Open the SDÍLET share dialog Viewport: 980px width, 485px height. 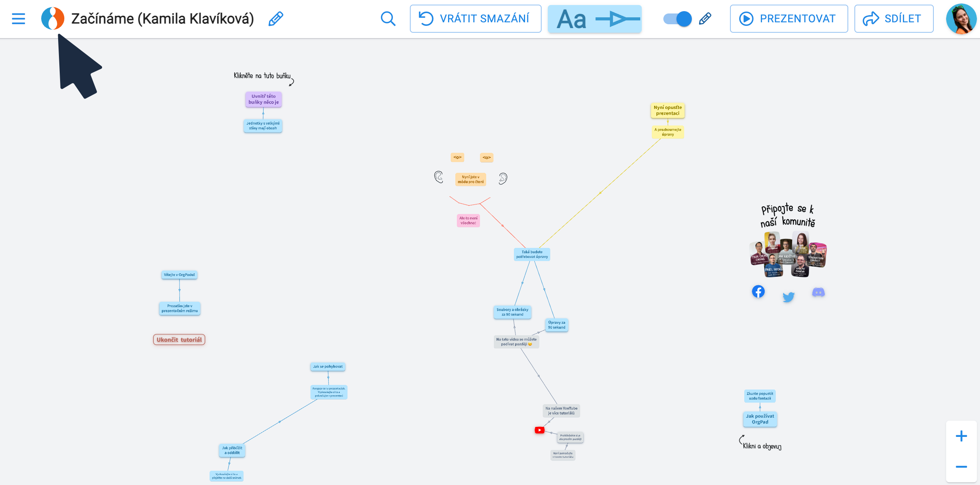893,18
